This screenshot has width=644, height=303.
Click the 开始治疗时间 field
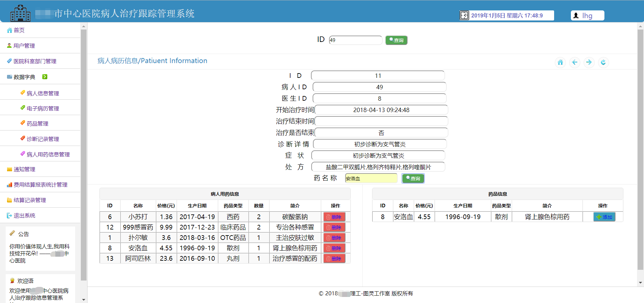point(381,110)
